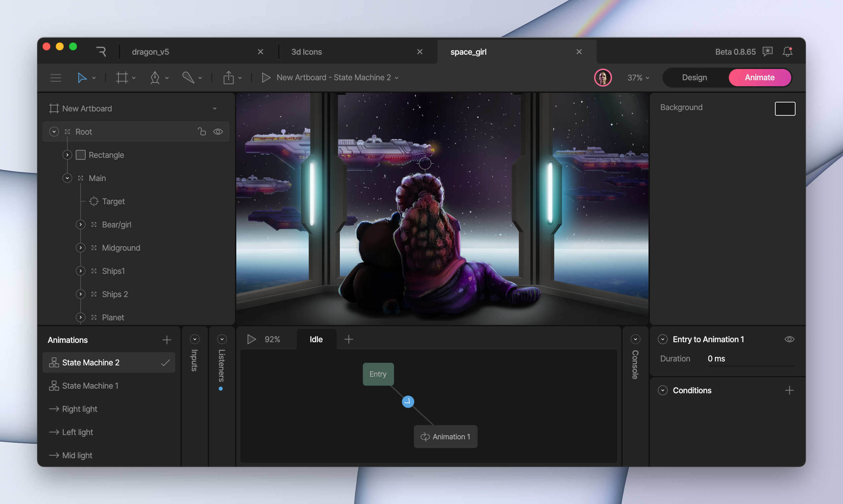Click the user avatar

tap(603, 78)
